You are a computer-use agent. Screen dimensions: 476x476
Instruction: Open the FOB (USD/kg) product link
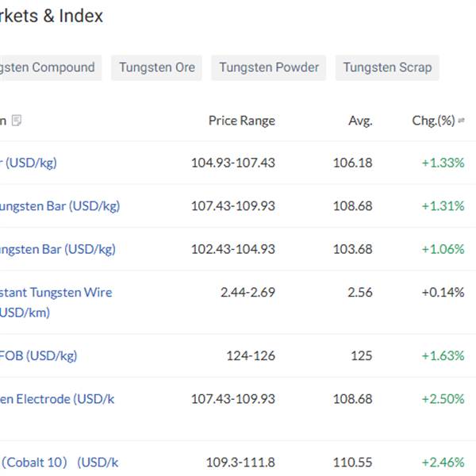coord(39,355)
